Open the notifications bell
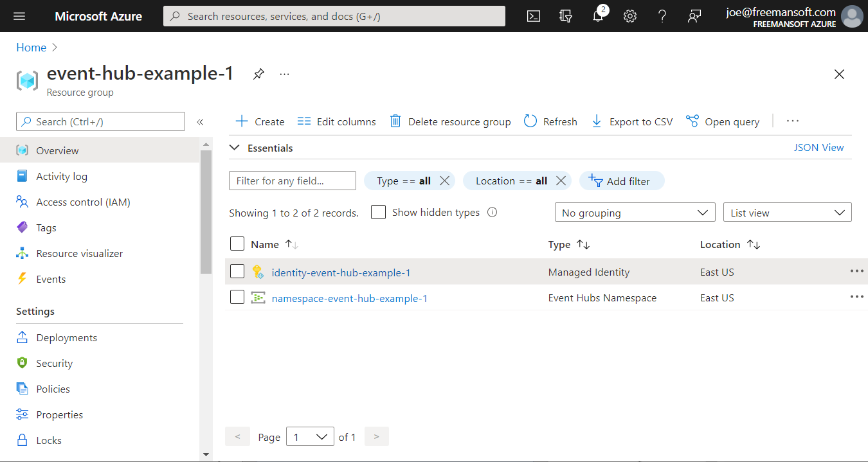Image resolution: width=868 pixels, height=462 pixels. tap(598, 16)
